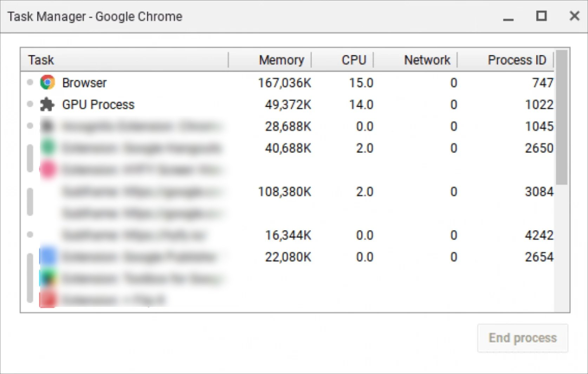Click process ID 1045
Viewport: 588px width, 374px height.
539,127
